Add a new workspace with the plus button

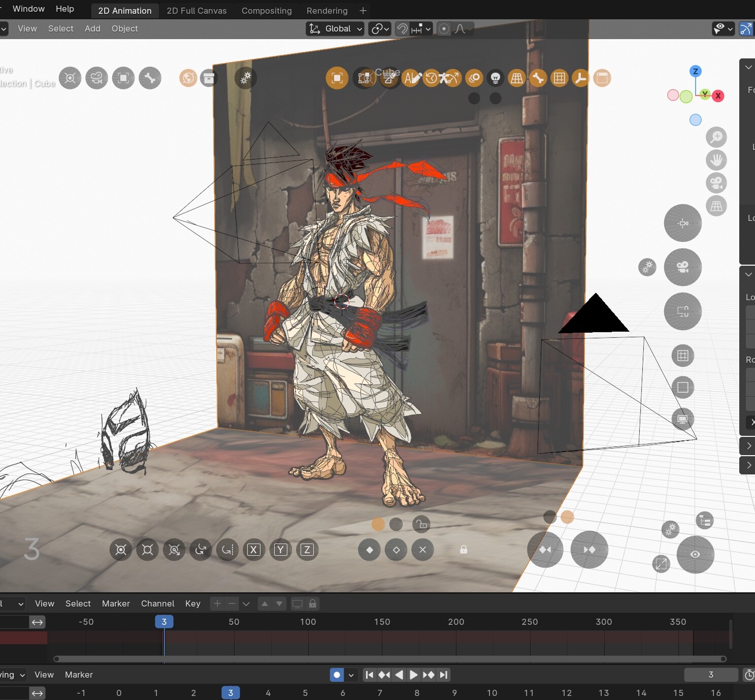pyautogui.click(x=363, y=11)
